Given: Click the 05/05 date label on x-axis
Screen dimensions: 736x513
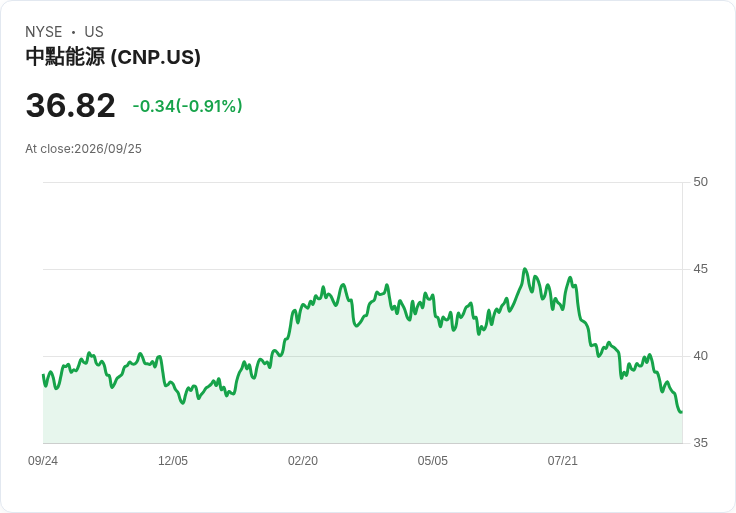Looking at the screenshot, I should (x=433, y=461).
